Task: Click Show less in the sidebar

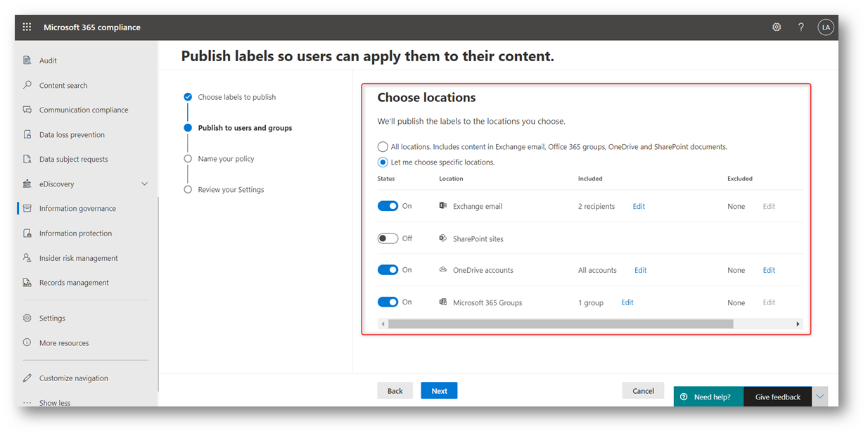Action: [55, 402]
